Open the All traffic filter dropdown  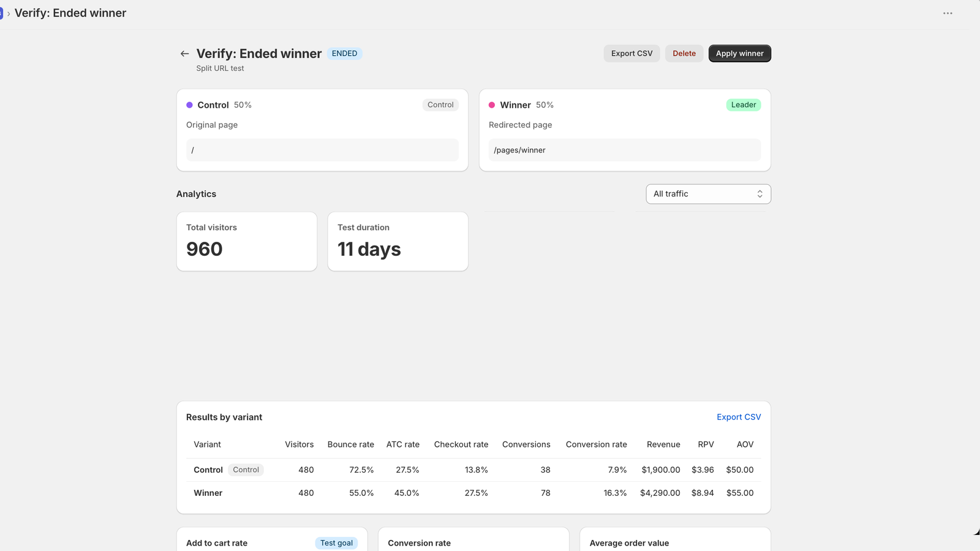tap(708, 194)
